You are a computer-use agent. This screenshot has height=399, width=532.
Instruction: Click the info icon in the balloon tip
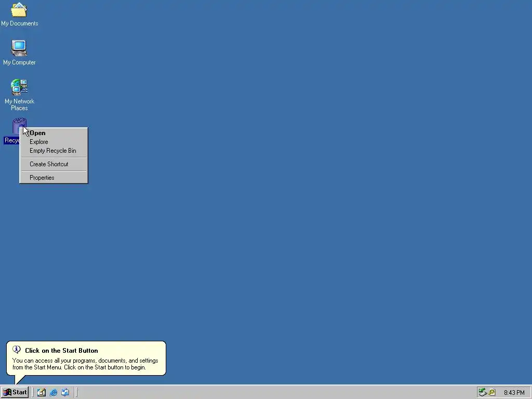[16, 350]
